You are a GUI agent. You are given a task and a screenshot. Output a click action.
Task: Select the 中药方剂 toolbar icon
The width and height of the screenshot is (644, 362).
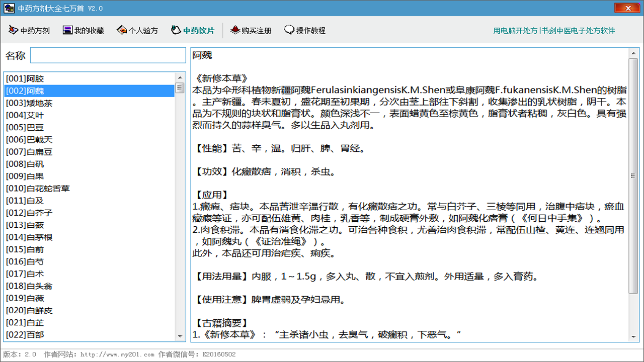13,30
